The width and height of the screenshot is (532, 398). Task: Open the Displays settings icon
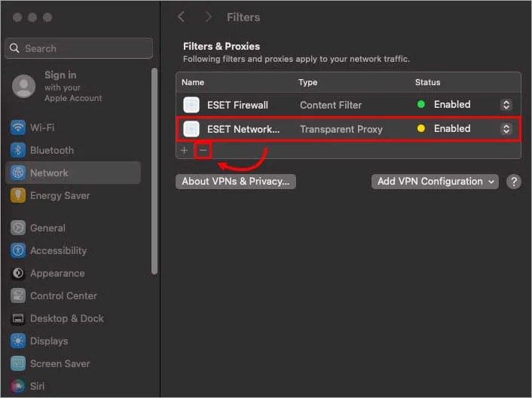[18, 341]
